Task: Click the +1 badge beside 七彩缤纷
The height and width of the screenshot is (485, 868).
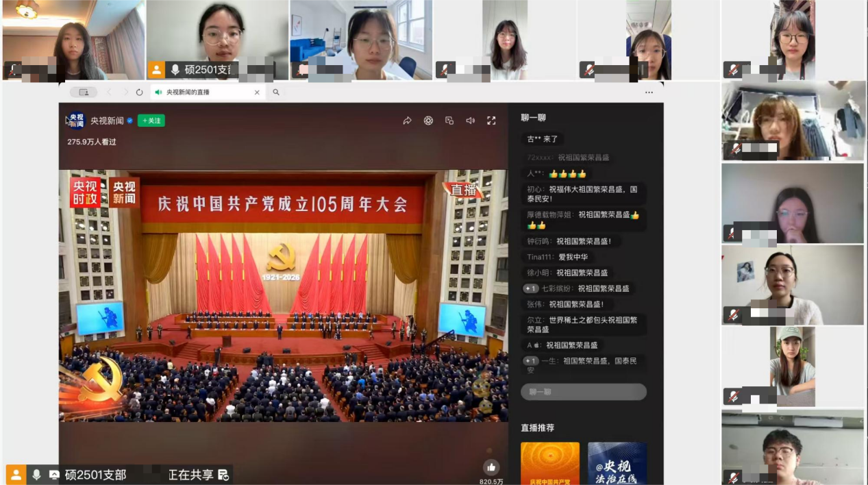Action: [531, 288]
